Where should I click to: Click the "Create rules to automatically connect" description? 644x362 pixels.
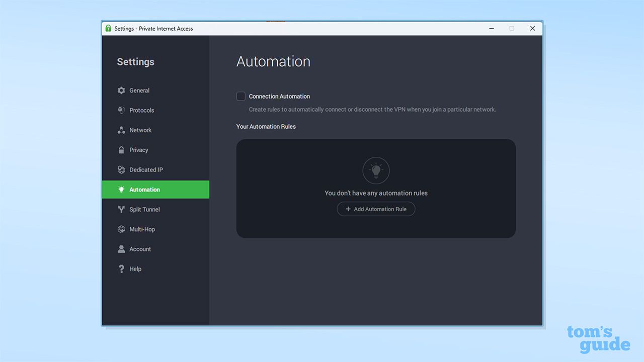pos(372,110)
